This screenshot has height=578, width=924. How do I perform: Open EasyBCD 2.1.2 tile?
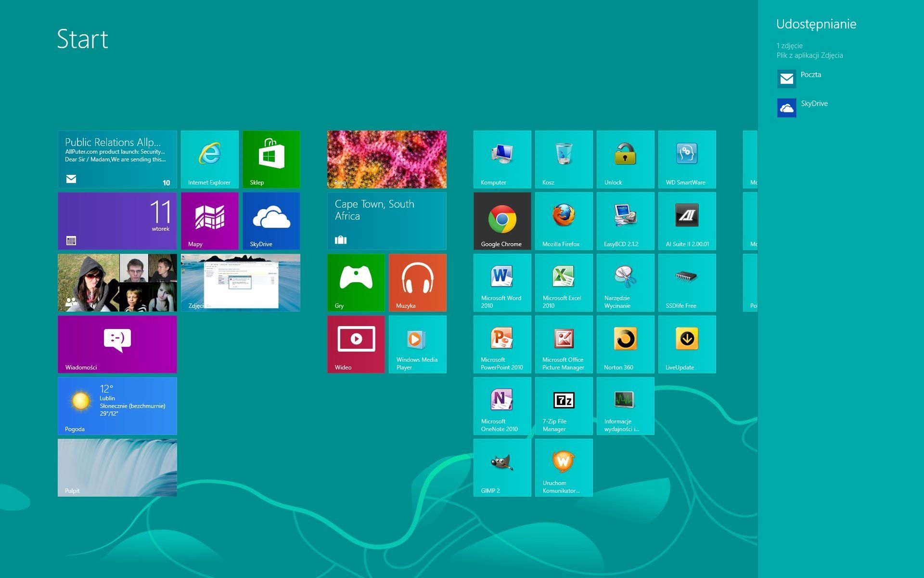click(x=626, y=221)
